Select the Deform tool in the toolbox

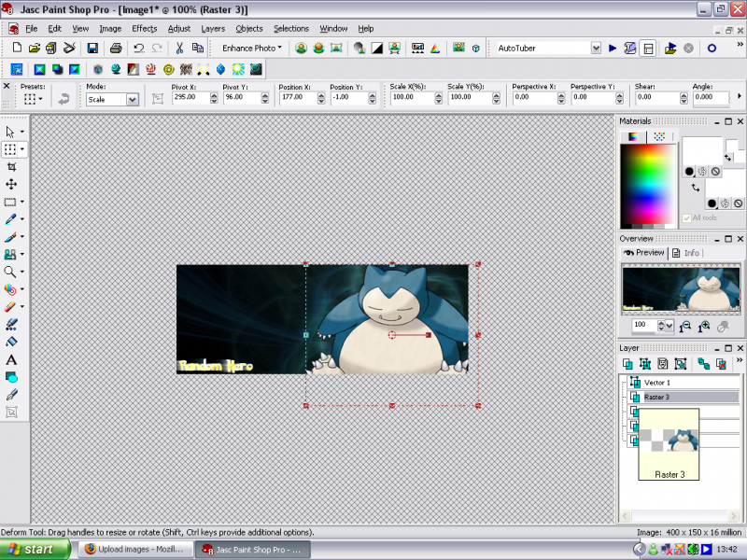coord(10,149)
